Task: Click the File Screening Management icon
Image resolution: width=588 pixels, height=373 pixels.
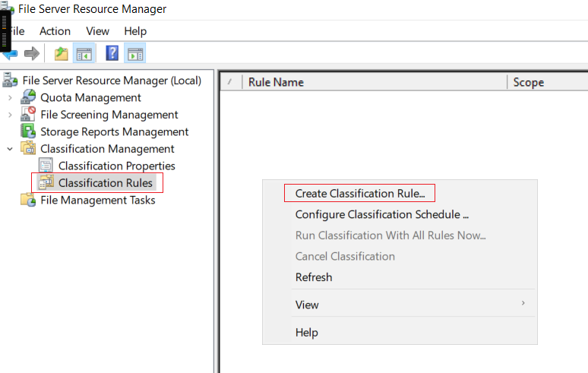Action: click(28, 115)
